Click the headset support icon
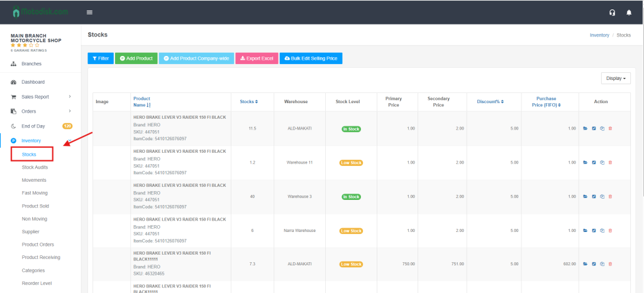The width and height of the screenshot is (644, 293). coord(612,13)
